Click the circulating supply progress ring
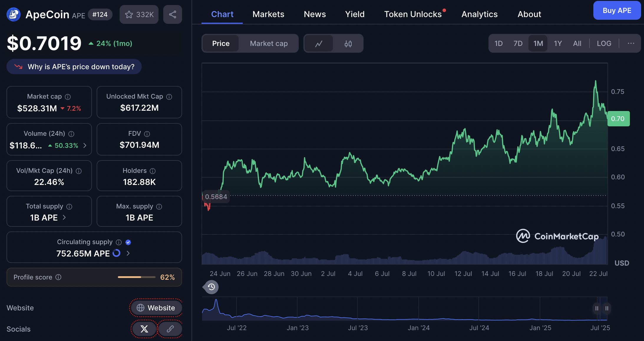644x341 pixels. (117, 253)
